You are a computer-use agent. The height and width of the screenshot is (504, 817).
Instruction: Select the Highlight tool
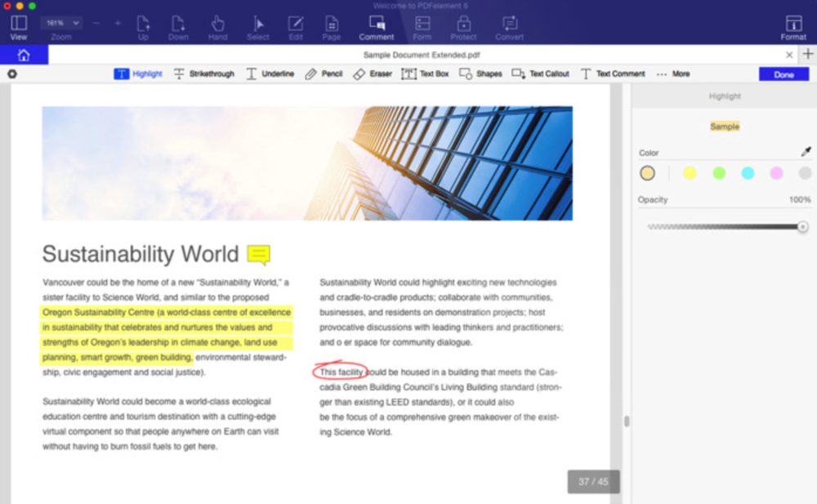138,74
